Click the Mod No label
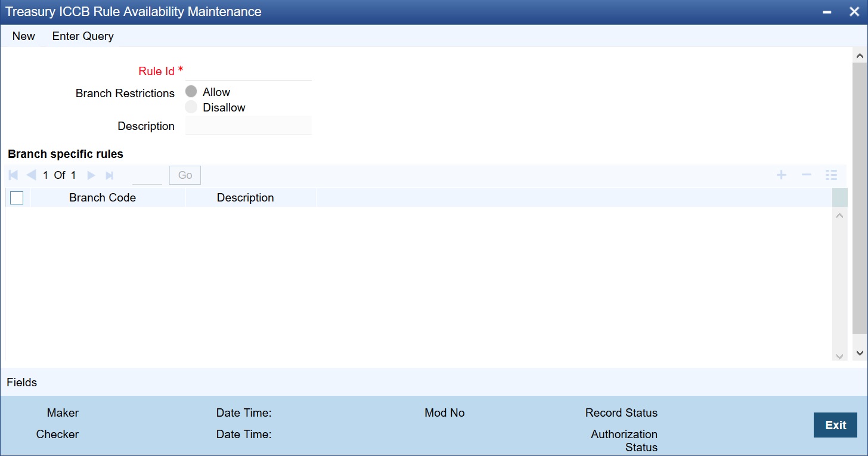The height and width of the screenshot is (456, 868). 445,413
